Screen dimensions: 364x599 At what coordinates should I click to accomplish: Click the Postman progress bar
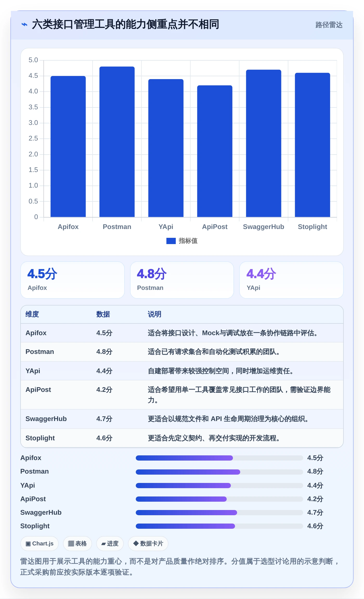[219, 472]
